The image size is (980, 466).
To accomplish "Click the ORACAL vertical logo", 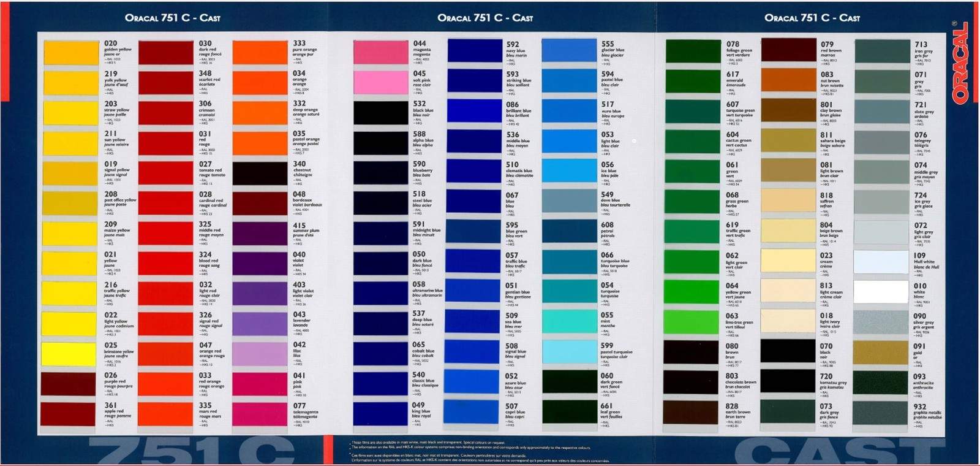I will pos(961,61).
